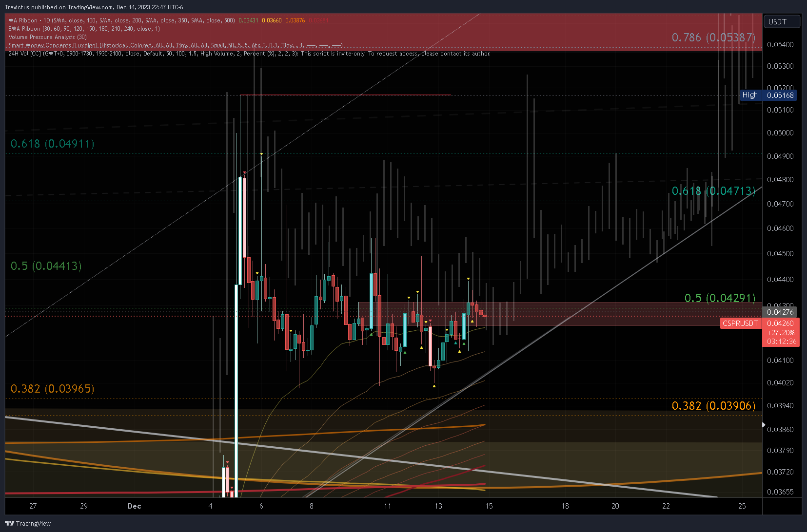Screen dimensions: 807x532
Task: Click the +27.20% change value
Action: 781,333
